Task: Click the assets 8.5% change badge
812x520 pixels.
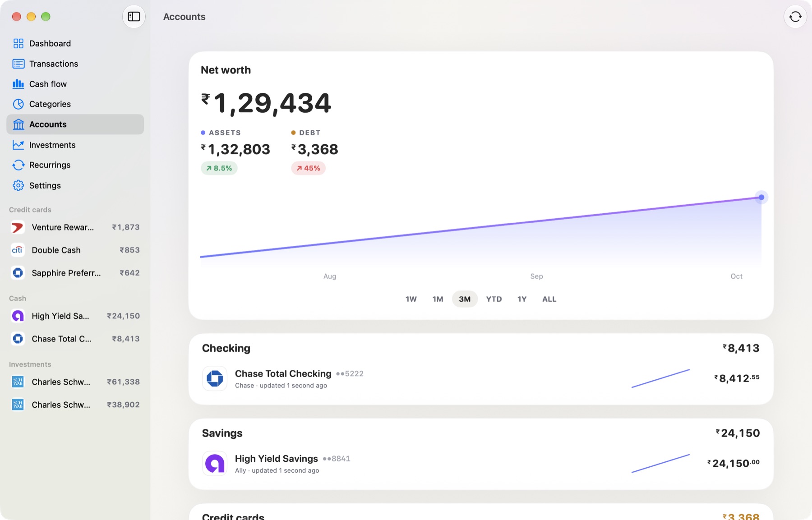Action: tap(219, 168)
